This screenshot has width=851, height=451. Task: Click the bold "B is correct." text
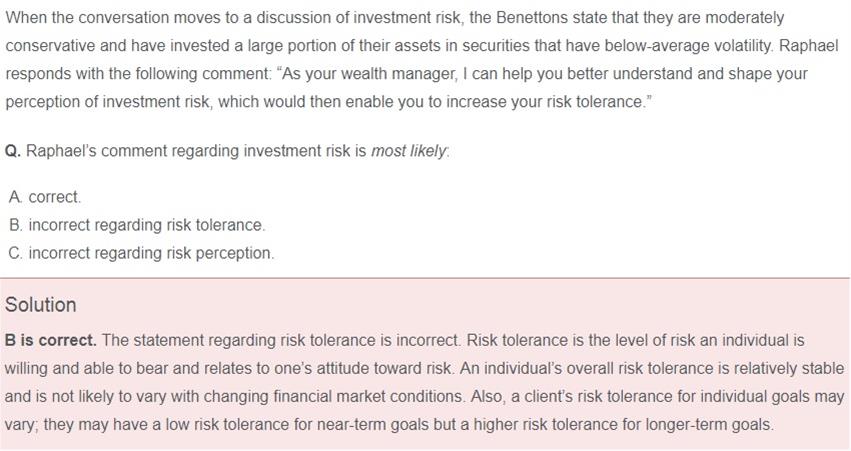point(50,340)
